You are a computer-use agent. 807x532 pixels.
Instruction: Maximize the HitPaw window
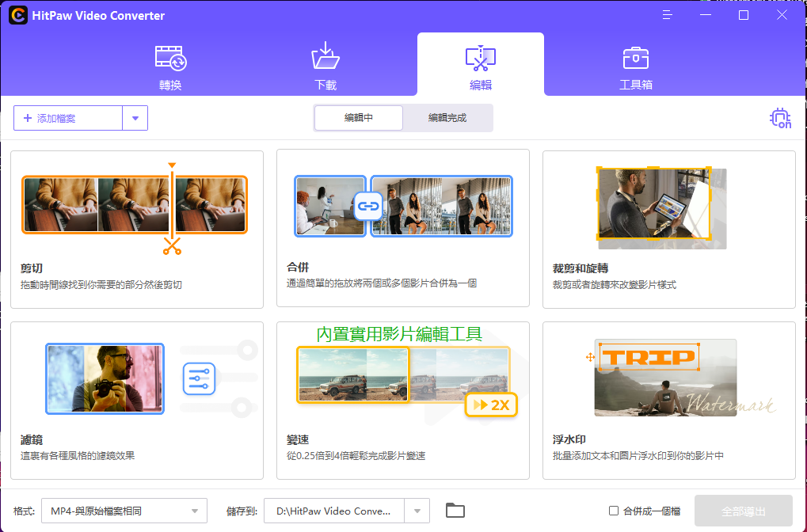click(743, 15)
